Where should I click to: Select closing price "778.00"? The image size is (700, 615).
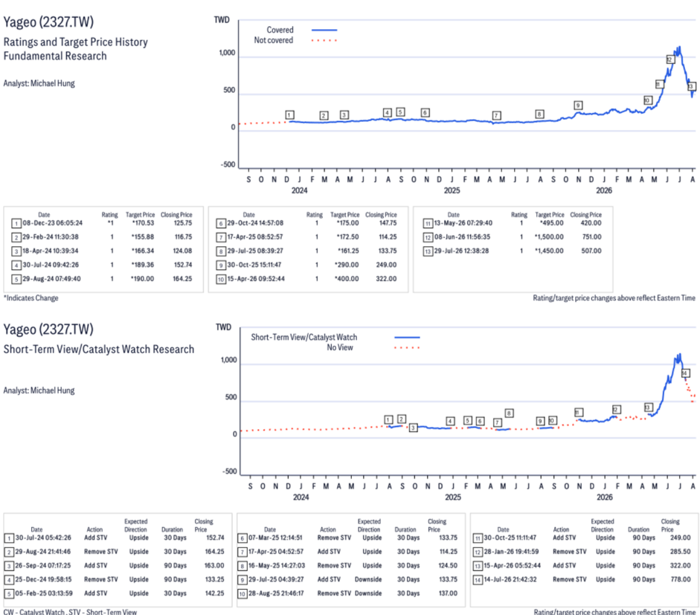(x=681, y=579)
